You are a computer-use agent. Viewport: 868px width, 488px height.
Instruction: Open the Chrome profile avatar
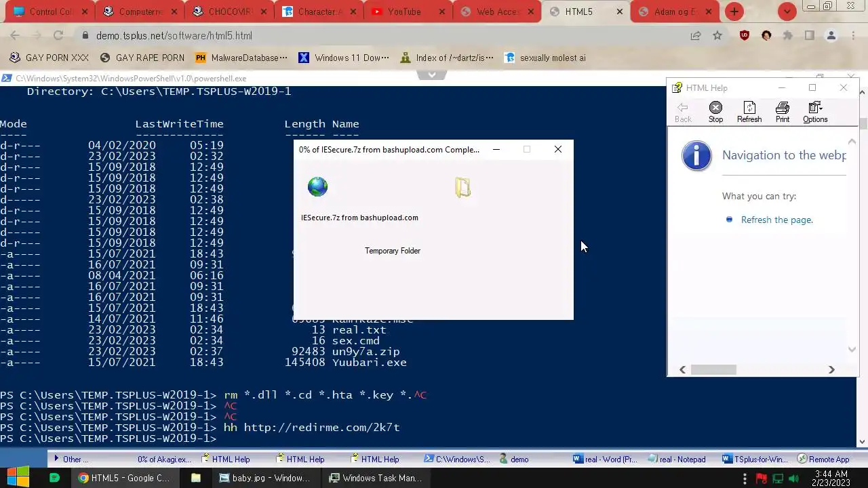[x=831, y=36]
